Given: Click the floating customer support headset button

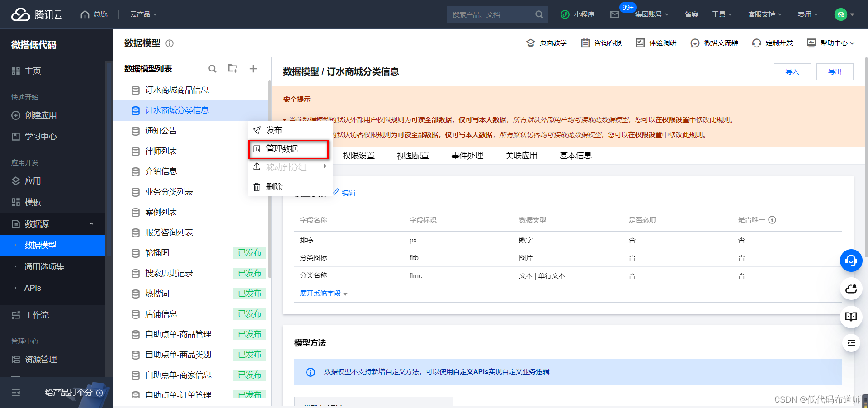Looking at the screenshot, I should coord(851,261).
